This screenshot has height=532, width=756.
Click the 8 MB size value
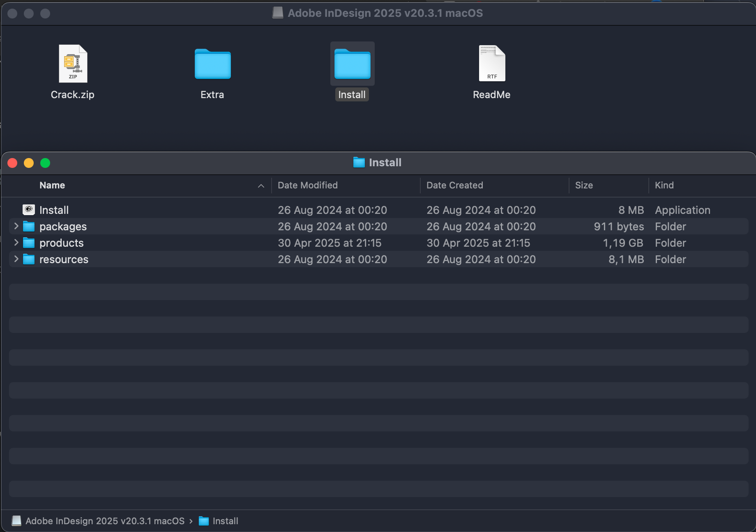631,210
